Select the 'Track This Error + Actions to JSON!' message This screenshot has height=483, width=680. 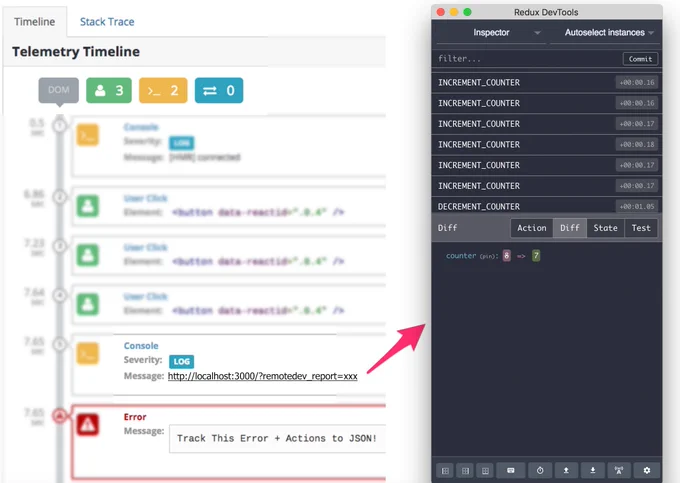277,438
